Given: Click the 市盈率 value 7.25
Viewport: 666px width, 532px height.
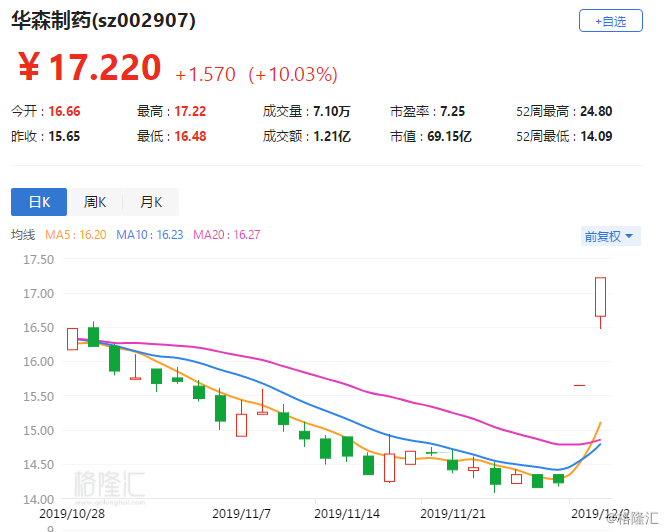Looking at the screenshot, I should pyautogui.click(x=452, y=111).
